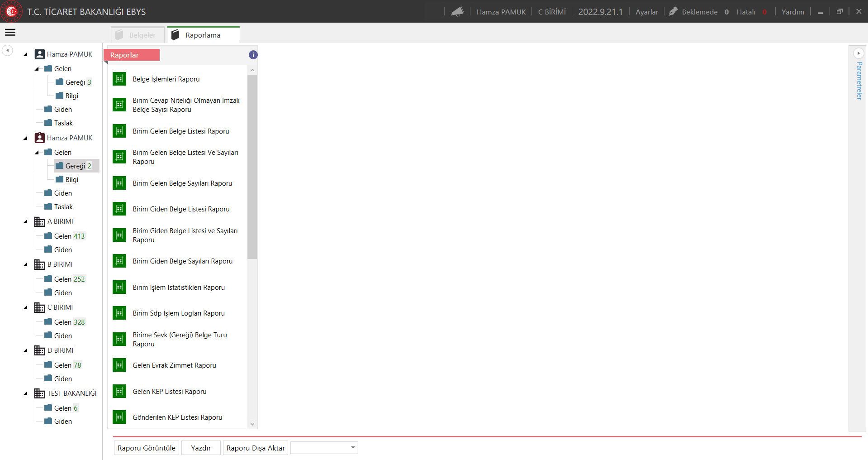Click the reports list scrollbar thumb
The image size is (868, 460).
tap(252, 167)
